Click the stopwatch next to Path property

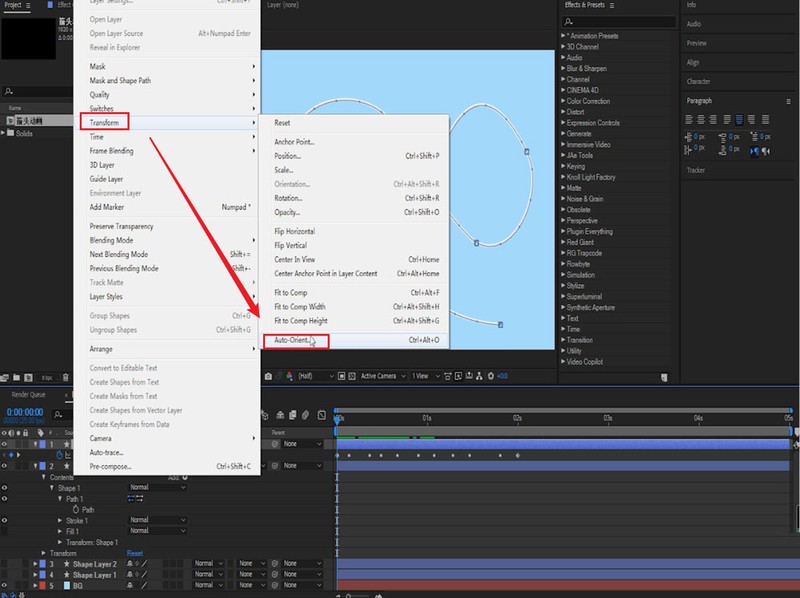tap(74, 509)
